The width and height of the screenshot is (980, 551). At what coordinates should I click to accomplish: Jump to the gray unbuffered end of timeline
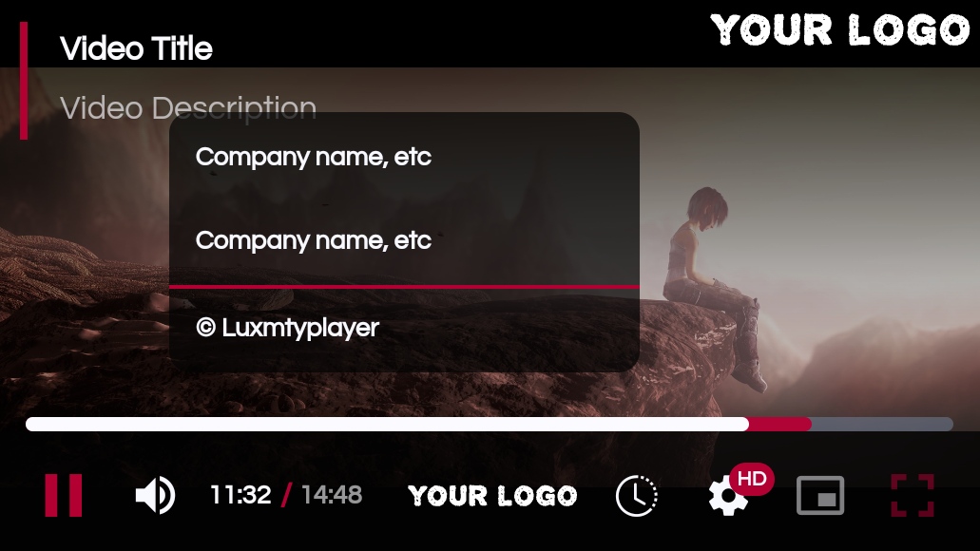(x=882, y=425)
